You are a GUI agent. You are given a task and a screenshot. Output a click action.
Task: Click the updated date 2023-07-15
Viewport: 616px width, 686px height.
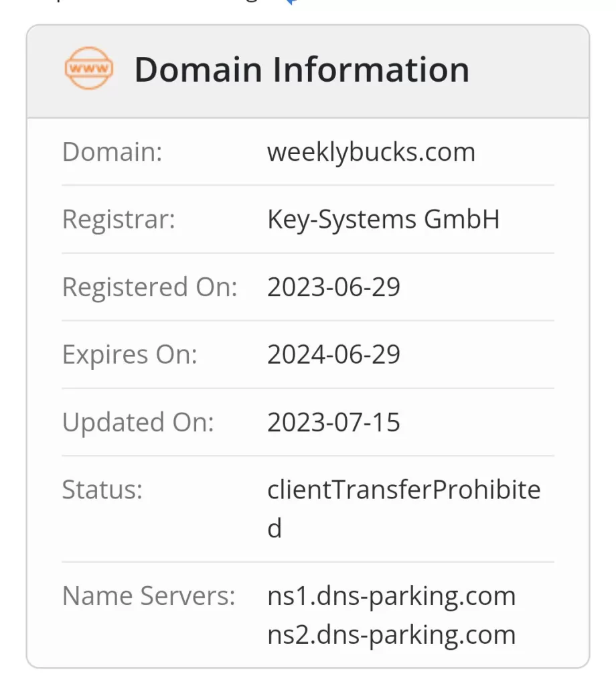coord(333,422)
